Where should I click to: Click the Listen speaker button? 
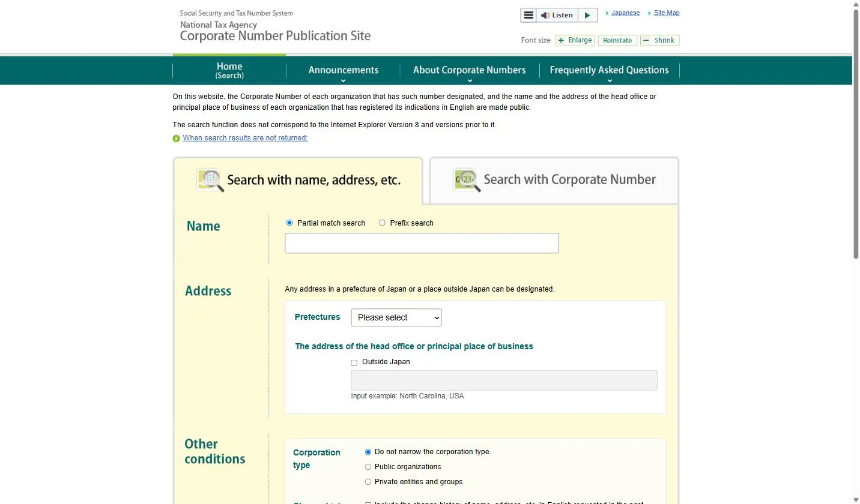[x=557, y=15]
